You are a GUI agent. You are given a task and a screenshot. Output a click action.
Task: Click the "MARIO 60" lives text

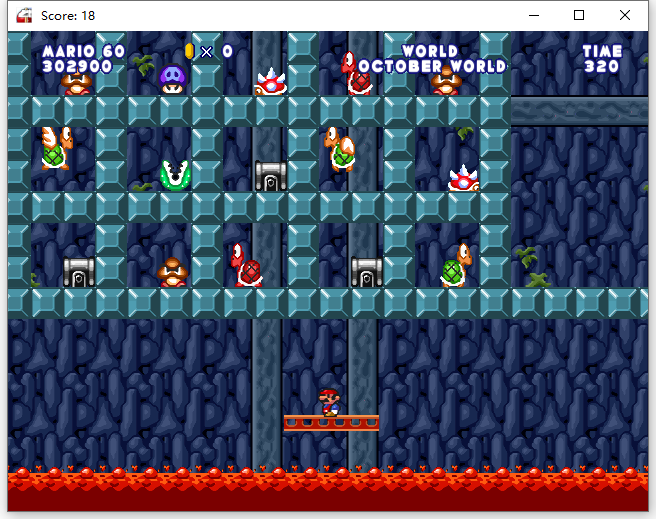click(x=84, y=51)
